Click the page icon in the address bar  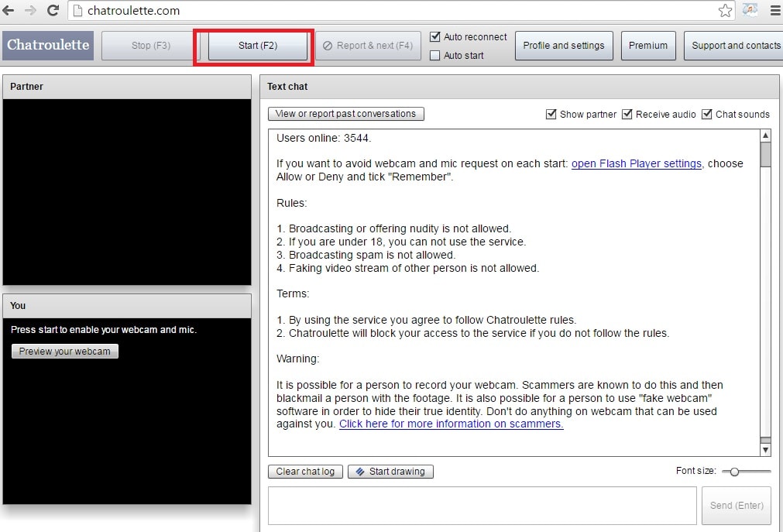point(77,11)
